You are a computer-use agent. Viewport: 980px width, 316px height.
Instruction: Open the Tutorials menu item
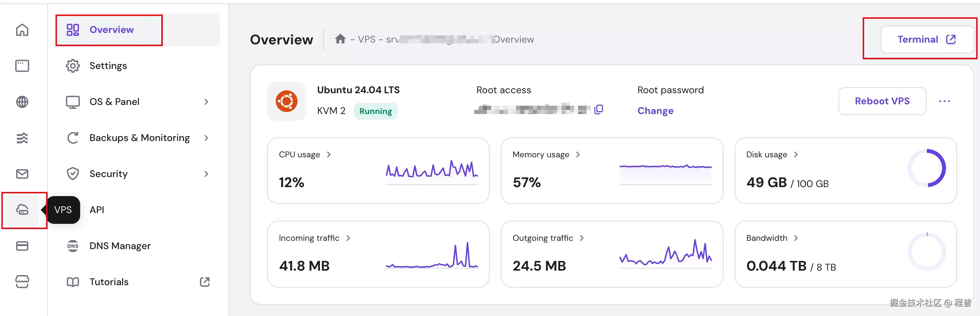point(138,282)
